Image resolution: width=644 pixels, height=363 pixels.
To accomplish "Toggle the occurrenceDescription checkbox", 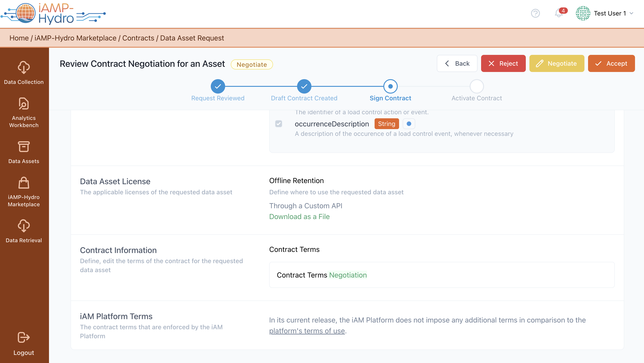I will point(278,124).
